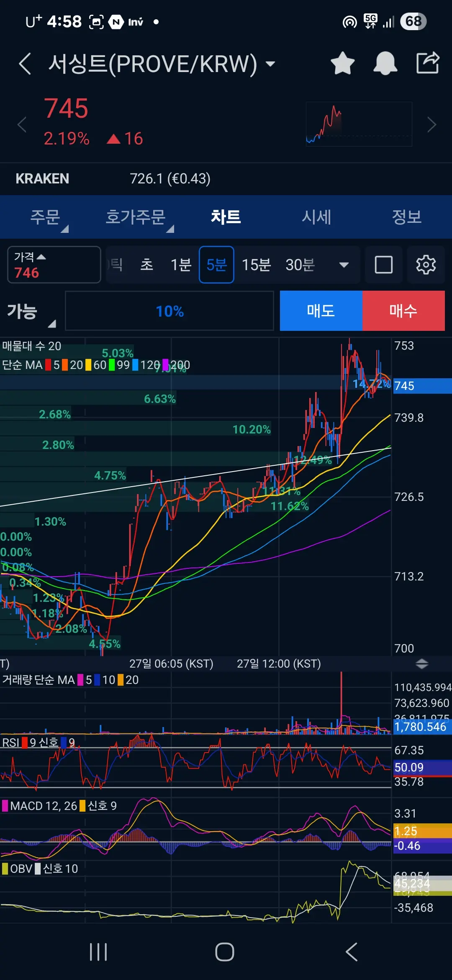Go to previous coin with left chevron
452x980 pixels.
click(x=22, y=125)
